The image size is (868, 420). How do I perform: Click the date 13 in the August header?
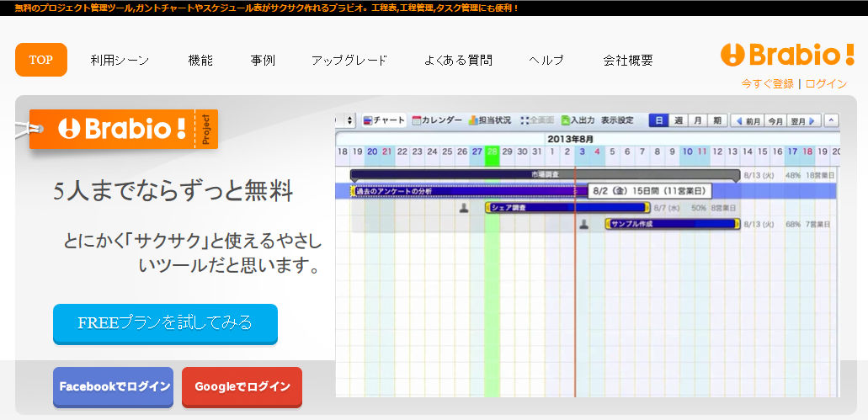(x=732, y=152)
